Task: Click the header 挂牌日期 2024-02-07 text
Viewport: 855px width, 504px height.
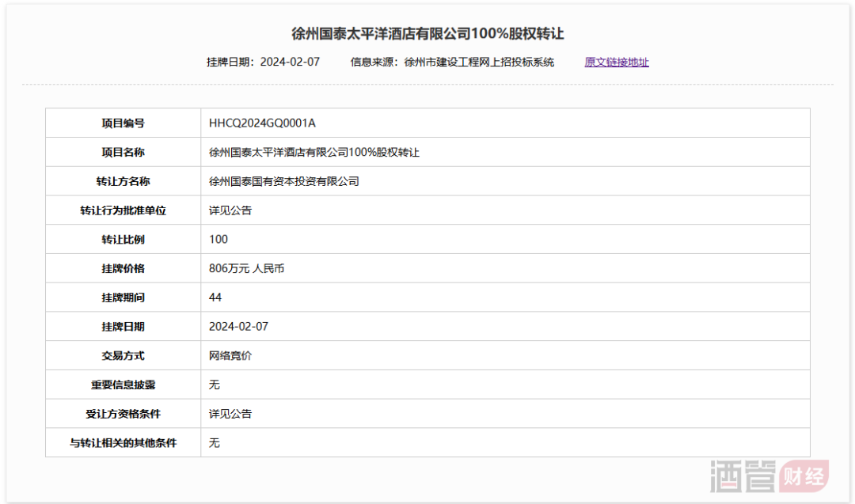Action: (263, 62)
